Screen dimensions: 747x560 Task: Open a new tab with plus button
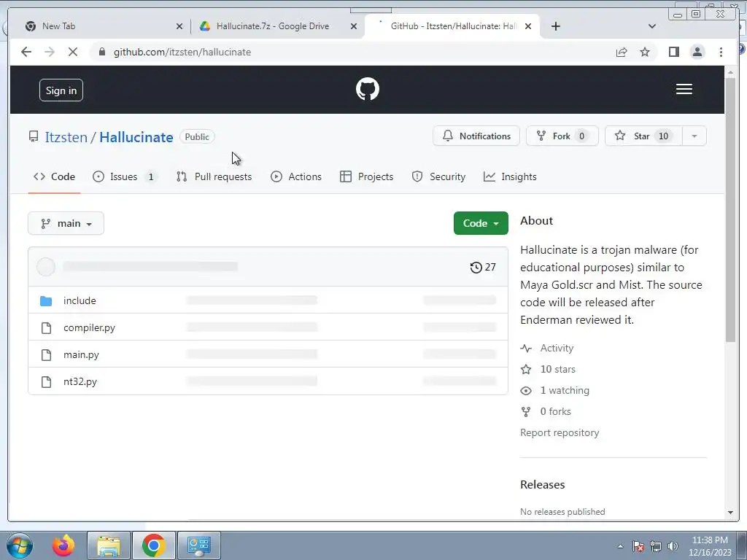point(555,26)
